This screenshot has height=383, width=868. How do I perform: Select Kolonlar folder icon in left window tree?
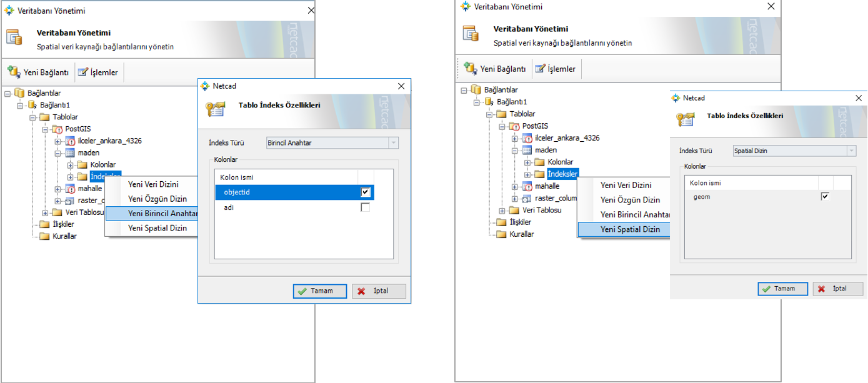point(83,165)
